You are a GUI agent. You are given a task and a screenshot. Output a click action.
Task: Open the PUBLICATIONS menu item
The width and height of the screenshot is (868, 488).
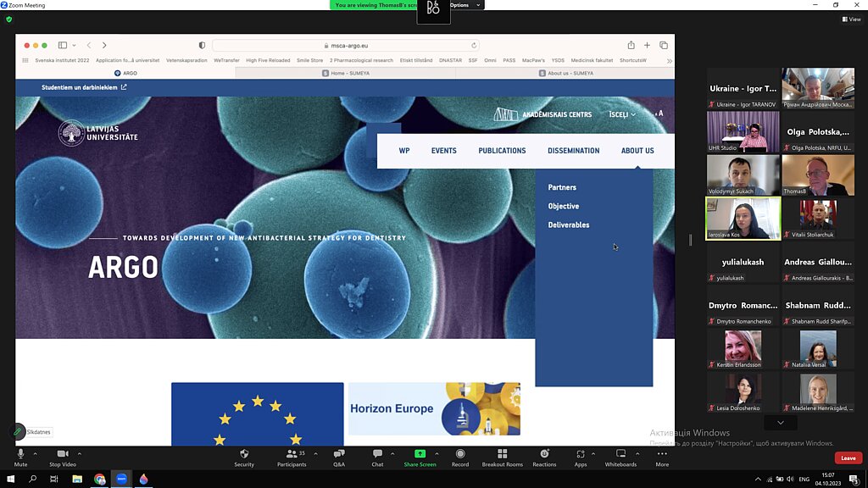click(x=502, y=151)
